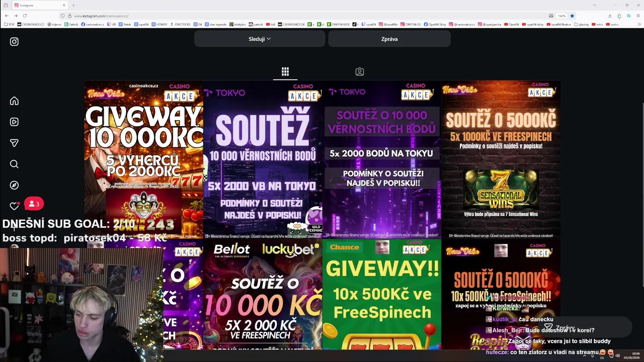644x362 pixels.
Task: Open Reels from the sidebar video icon
Action: [x=14, y=122]
